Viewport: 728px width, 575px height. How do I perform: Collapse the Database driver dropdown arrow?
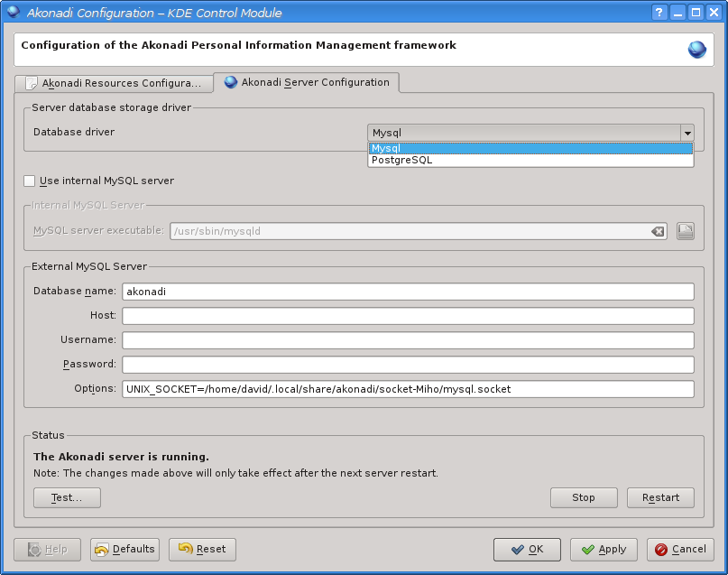point(687,133)
